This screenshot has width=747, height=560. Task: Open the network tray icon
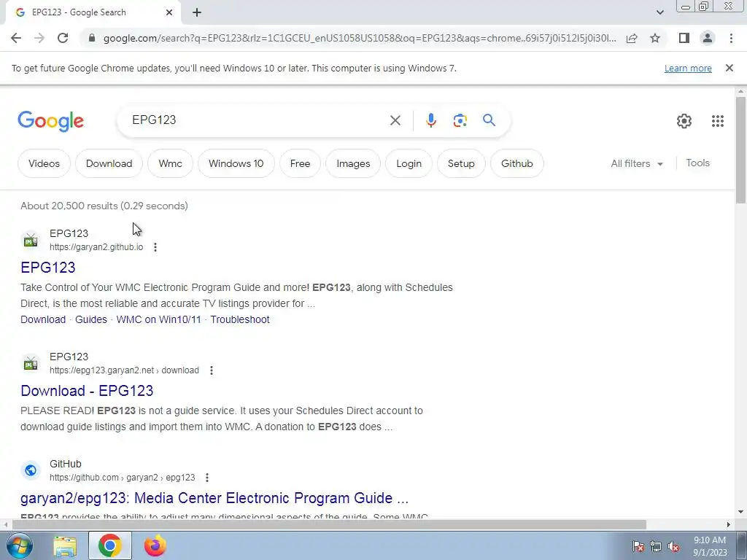pos(656,547)
